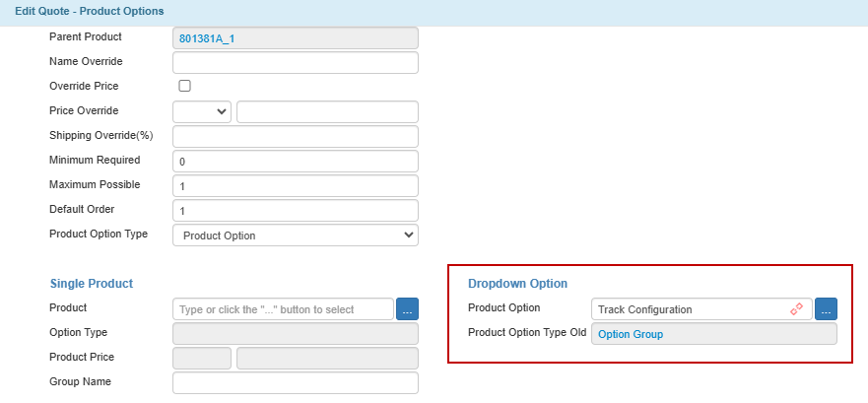Select the Group Name input field

296,382
